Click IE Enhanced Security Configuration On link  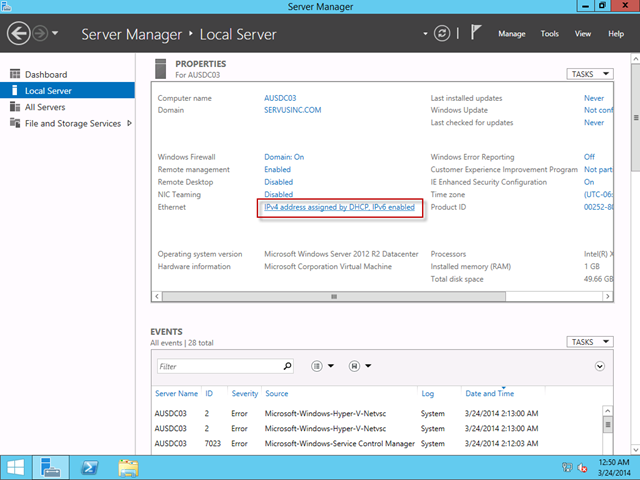coord(589,182)
